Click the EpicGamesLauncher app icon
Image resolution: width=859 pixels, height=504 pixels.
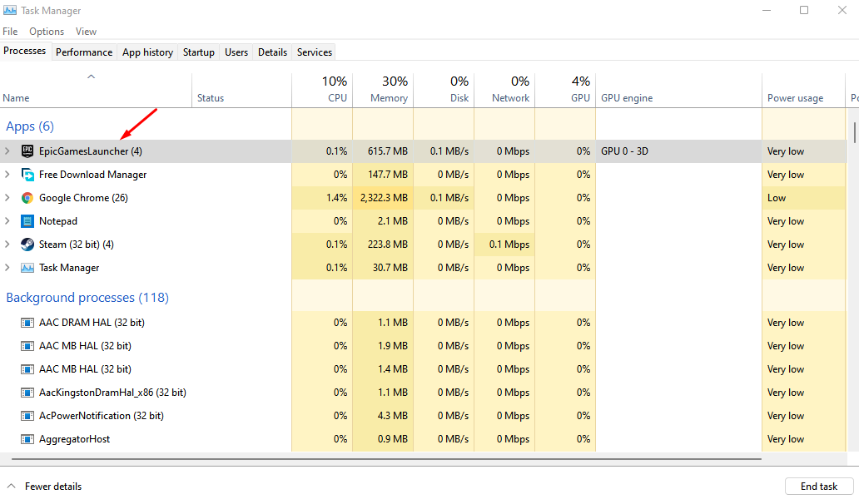tap(27, 151)
